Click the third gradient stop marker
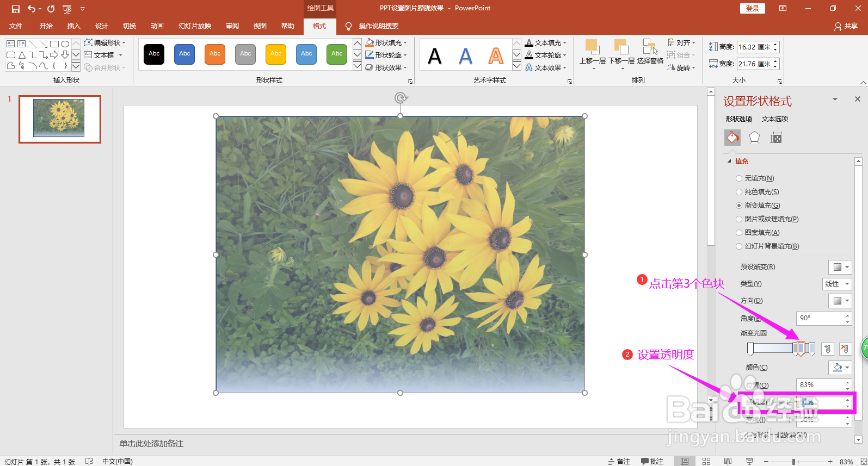Viewport: 868px width, 466px height. 801,349
